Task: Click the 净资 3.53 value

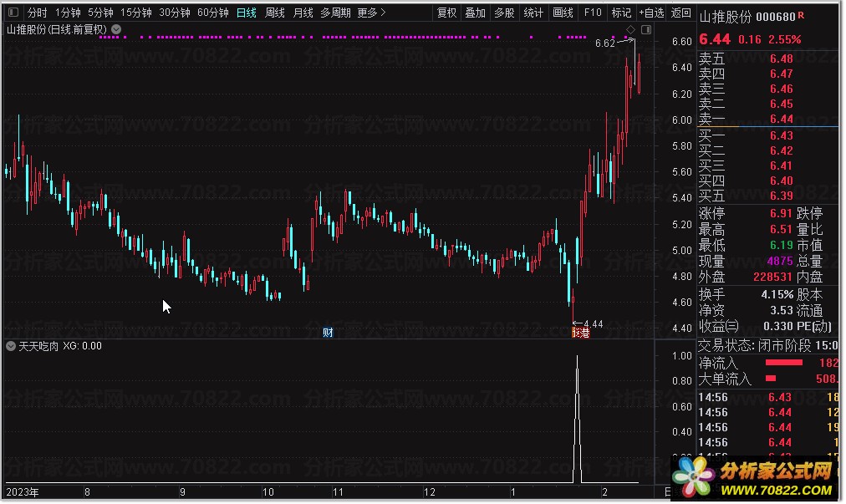Action: 782,310
